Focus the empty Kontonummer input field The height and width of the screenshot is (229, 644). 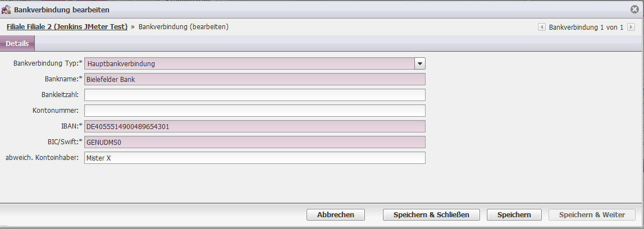pyautogui.click(x=255, y=111)
